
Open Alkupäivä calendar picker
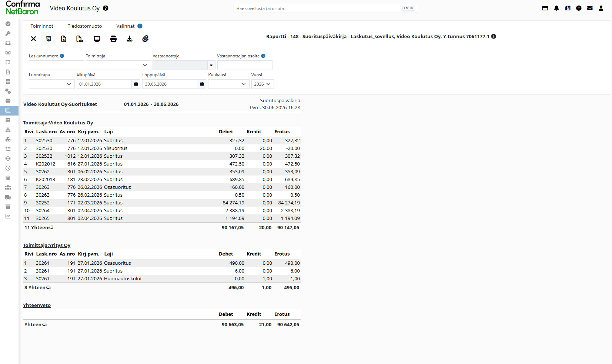click(136, 84)
